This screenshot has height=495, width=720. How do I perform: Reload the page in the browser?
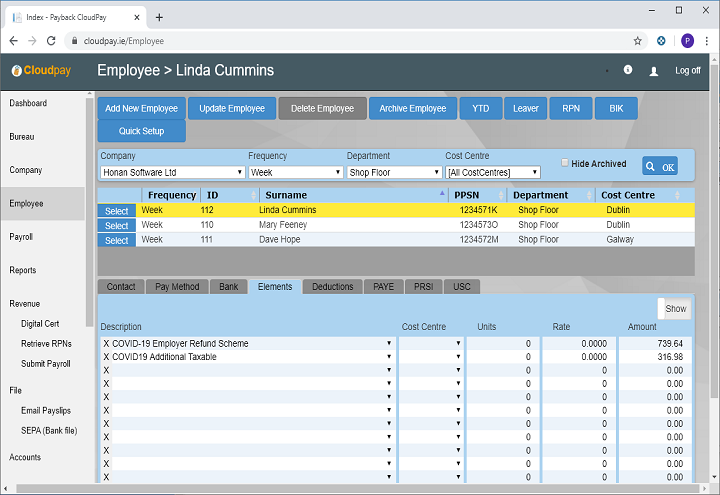click(x=53, y=41)
